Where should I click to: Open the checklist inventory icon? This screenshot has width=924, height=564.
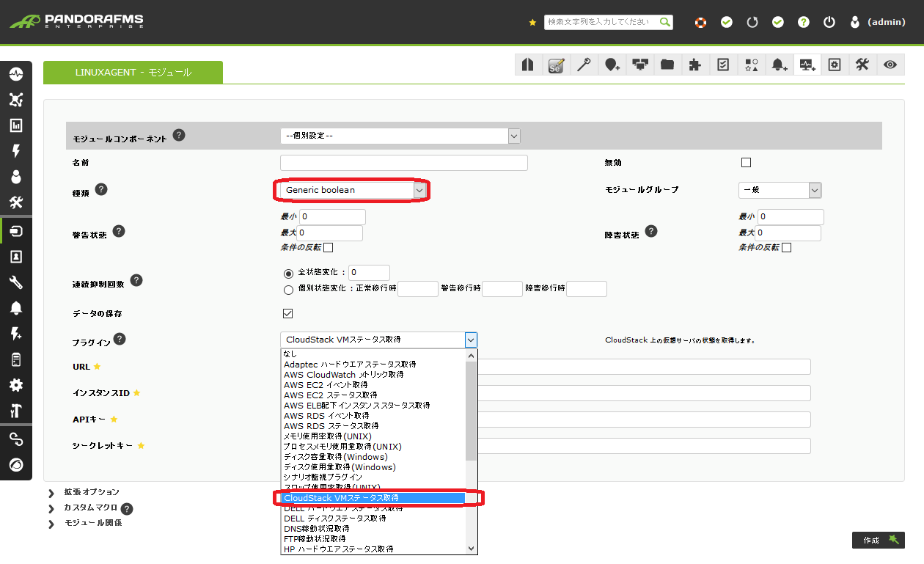click(x=723, y=65)
